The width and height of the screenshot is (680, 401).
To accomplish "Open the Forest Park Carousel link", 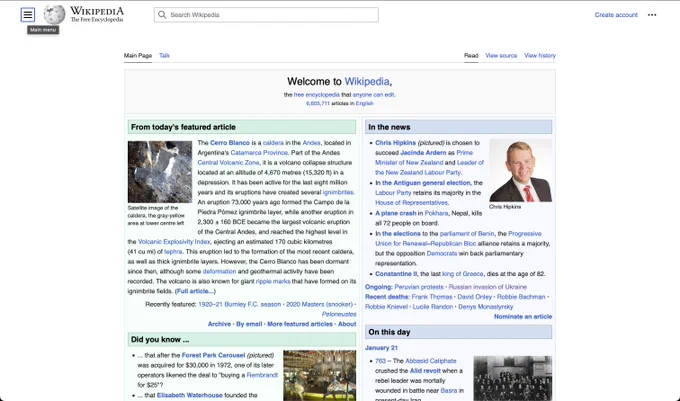I will pos(213,355).
